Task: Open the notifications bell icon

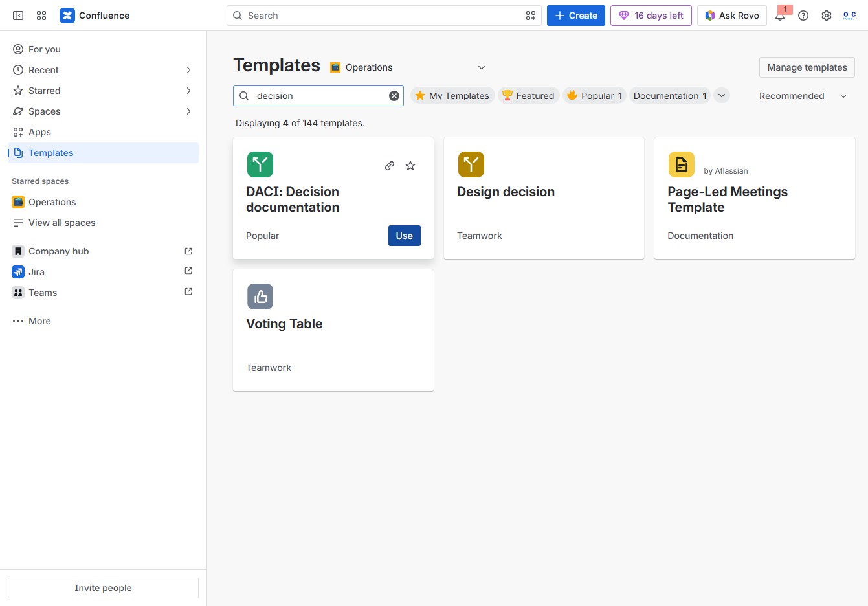Action: [x=780, y=16]
